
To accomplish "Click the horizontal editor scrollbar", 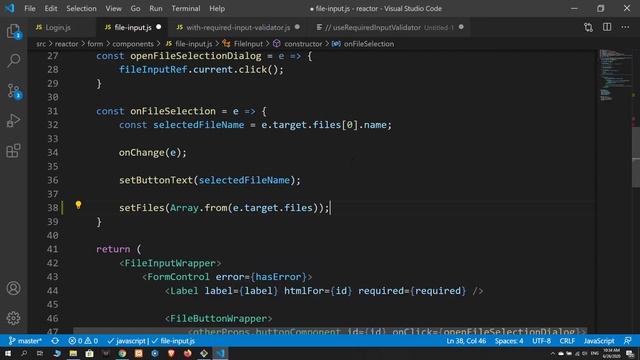I will [330, 331].
